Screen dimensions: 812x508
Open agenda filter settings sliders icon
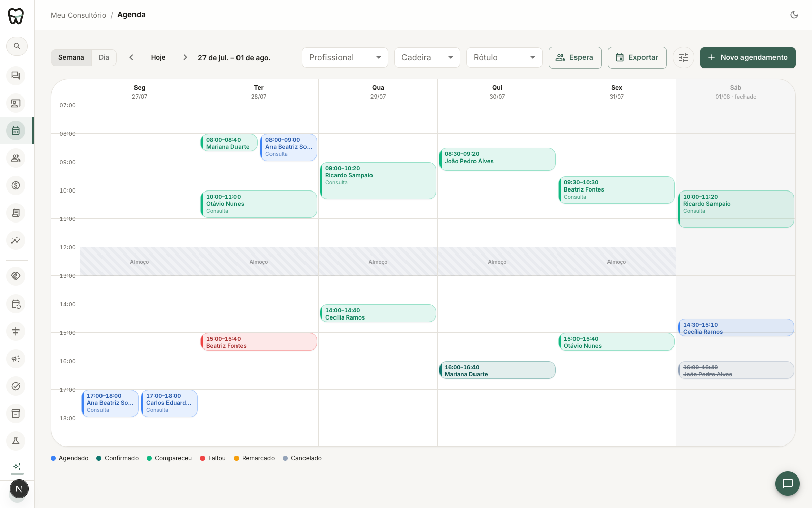684,57
